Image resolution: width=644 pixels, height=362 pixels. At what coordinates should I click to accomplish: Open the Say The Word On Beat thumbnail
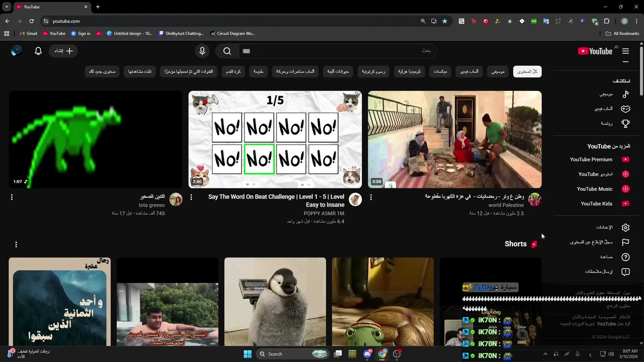click(275, 139)
